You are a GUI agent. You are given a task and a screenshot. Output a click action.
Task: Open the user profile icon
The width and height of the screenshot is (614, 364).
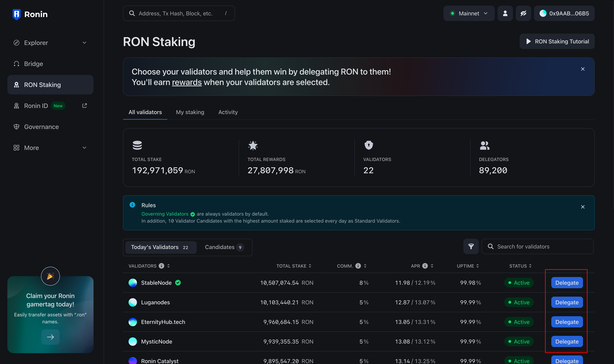[x=505, y=13]
